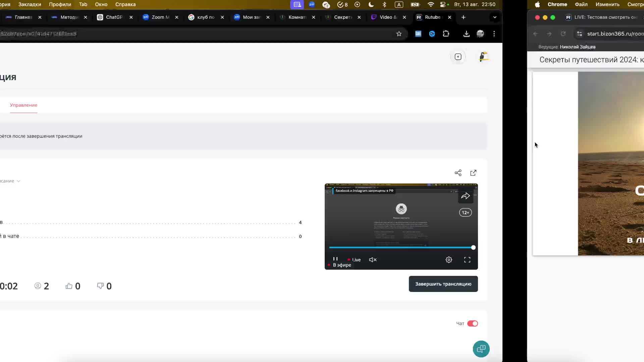Drag the video playback progress slider
This screenshot has height=362, width=644.
473,247
